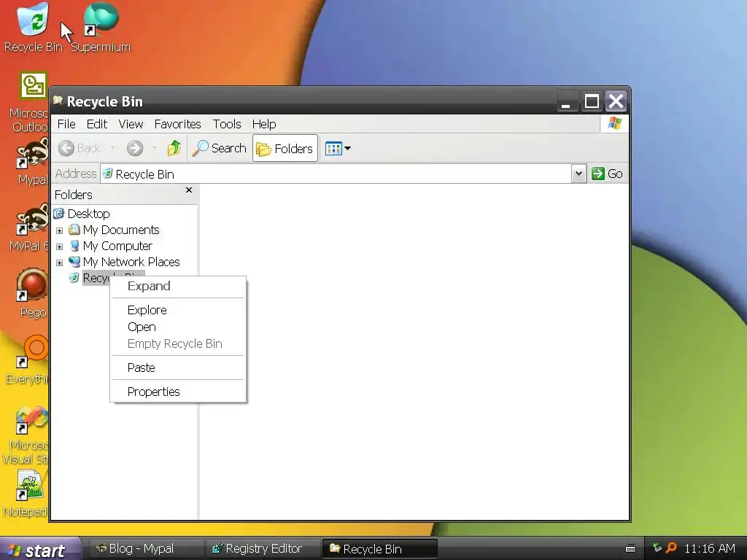Open the Edit menu

point(97,124)
